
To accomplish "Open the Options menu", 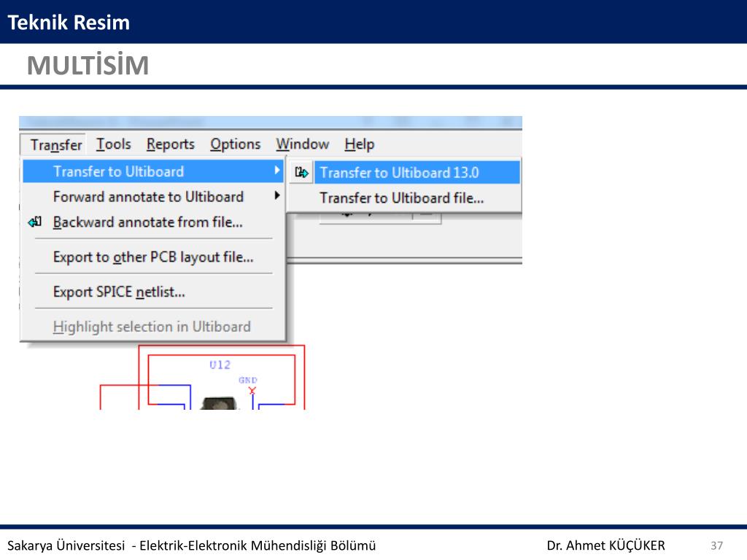I will 236,144.
